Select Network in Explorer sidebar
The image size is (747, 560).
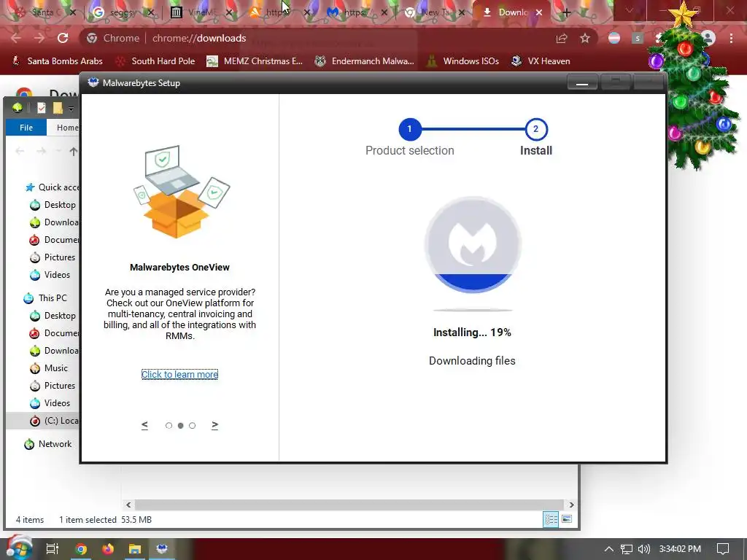point(48,444)
